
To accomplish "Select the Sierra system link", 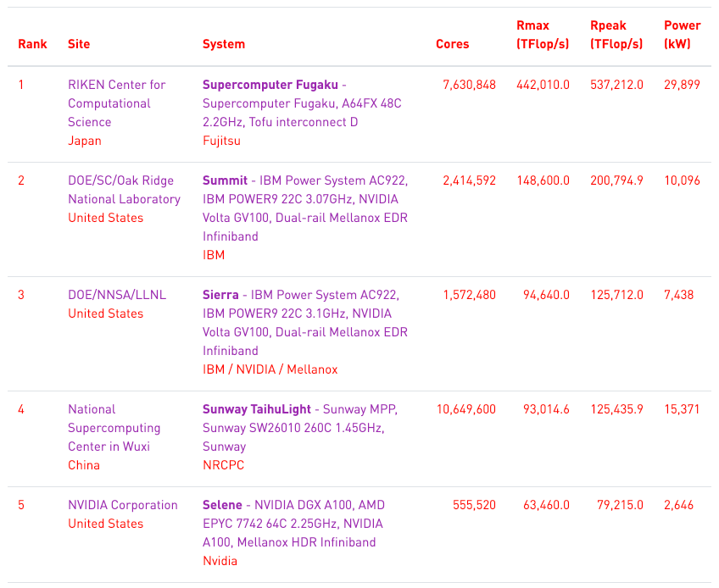I will pyautogui.click(x=220, y=295).
